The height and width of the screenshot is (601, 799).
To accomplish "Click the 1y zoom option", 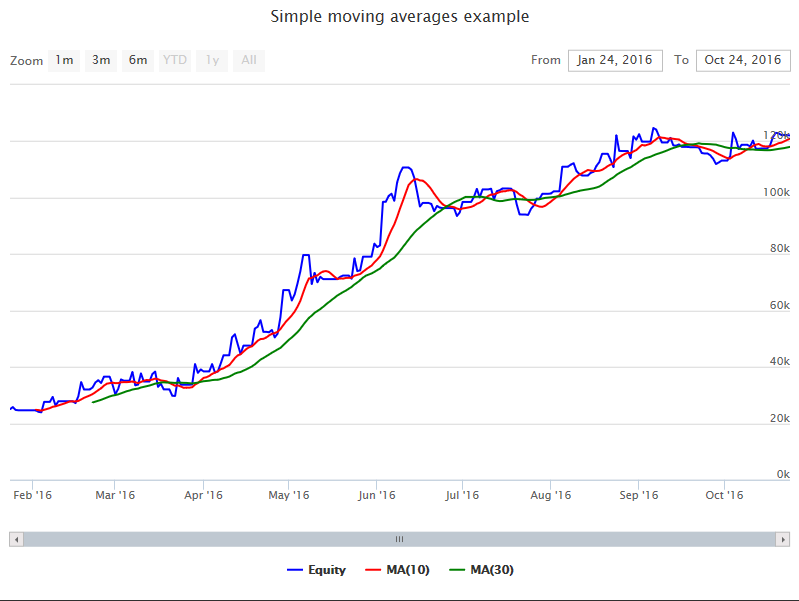I will pos(212,61).
